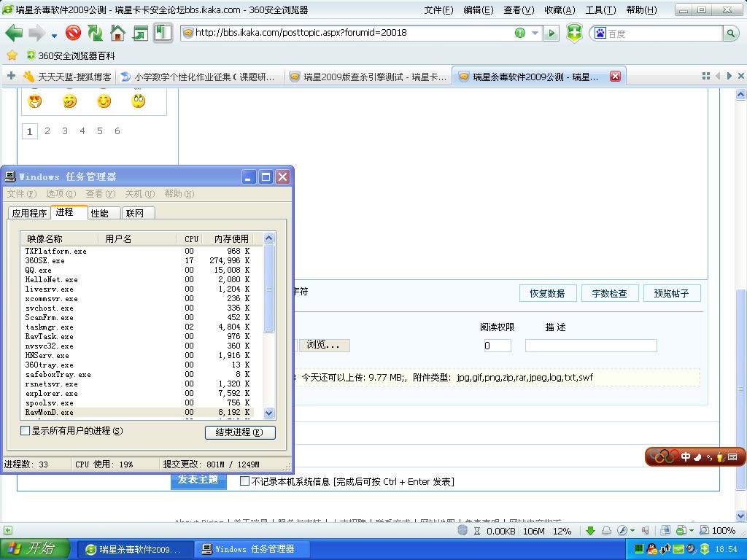Go to emoticon page 6
The image size is (747, 560).
click(117, 131)
